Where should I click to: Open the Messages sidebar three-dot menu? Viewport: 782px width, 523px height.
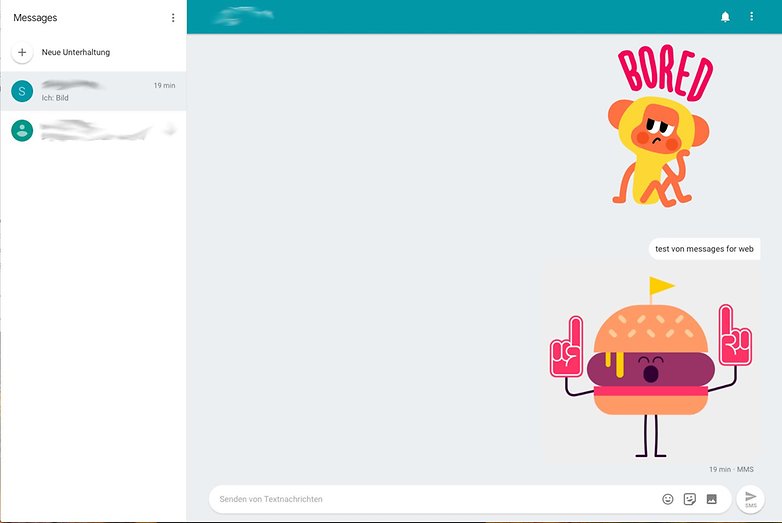pos(173,18)
